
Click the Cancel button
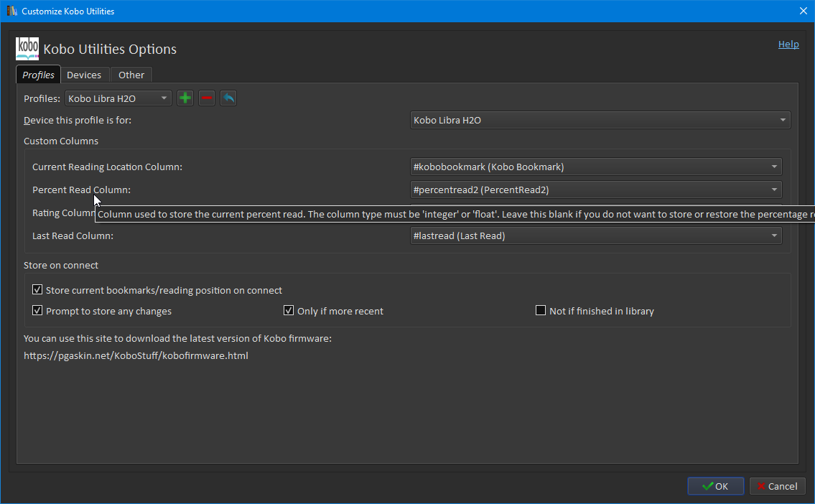[x=777, y=486]
